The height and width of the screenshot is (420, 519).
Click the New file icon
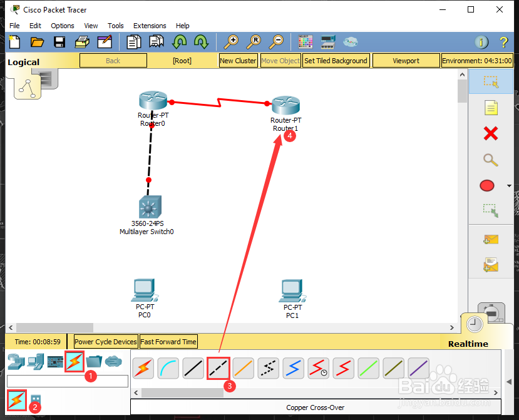(14, 42)
